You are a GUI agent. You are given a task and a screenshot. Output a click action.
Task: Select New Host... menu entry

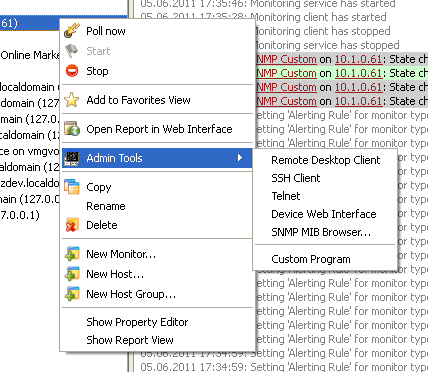click(x=157, y=274)
